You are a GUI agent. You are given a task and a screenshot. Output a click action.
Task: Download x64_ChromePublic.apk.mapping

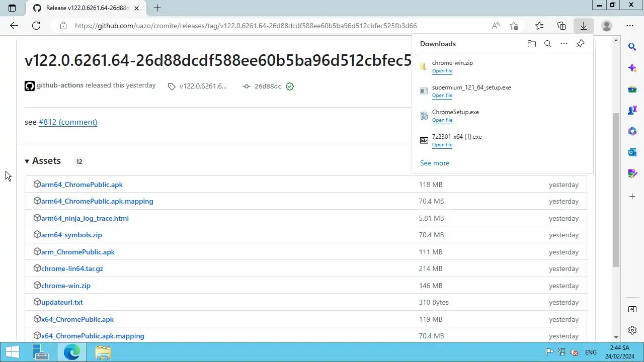pyautogui.click(x=93, y=336)
